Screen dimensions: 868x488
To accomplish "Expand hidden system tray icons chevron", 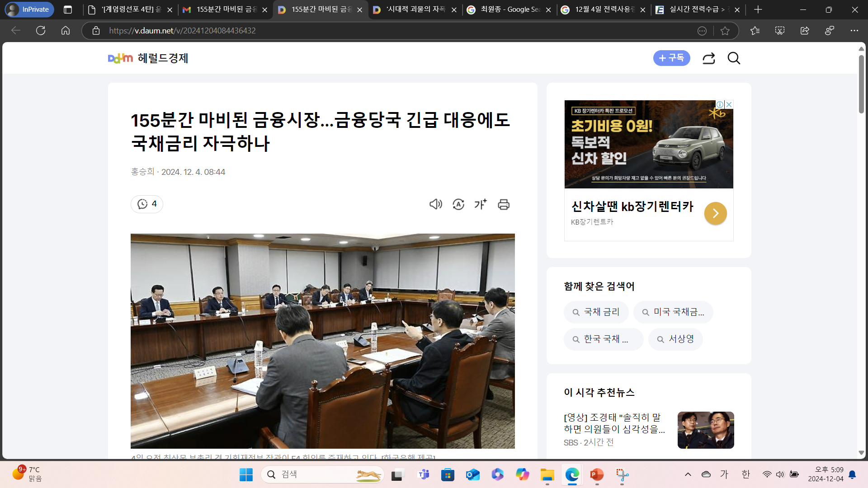I will [688, 474].
